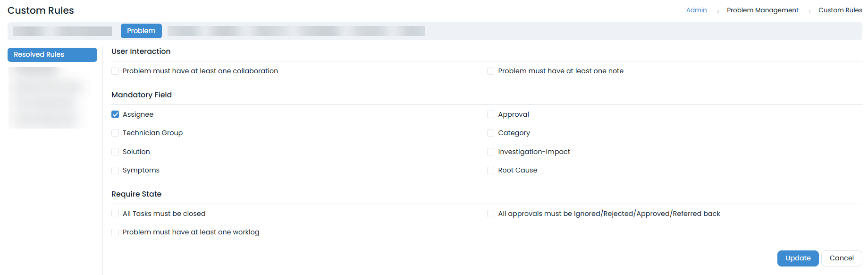Open Problem Management breadcrumb
This screenshot has height=275, width=868.
coord(762,10)
